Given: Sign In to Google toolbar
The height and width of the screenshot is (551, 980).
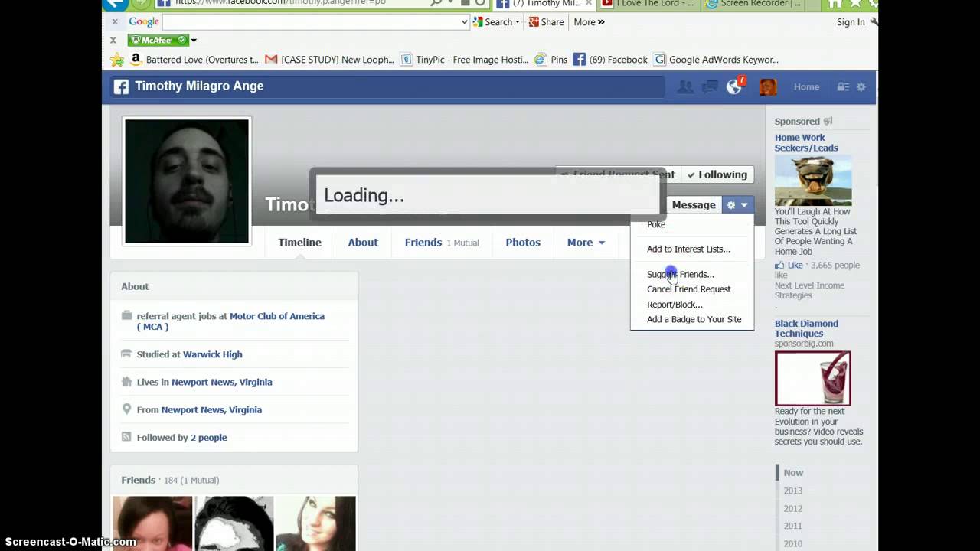Looking at the screenshot, I should [851, 22].
